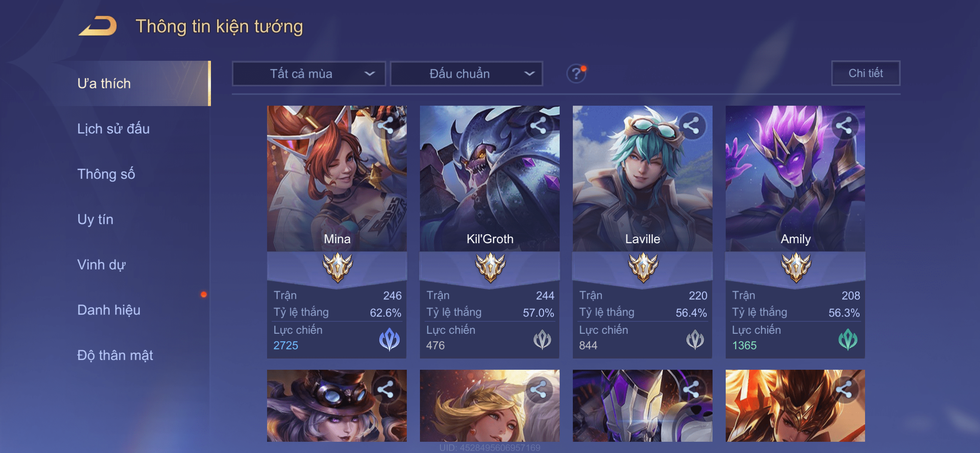This screenshot has width=980, height=453.
Task: Click Mina's blue power emblem icon
Action: click(x=389, y=340)
